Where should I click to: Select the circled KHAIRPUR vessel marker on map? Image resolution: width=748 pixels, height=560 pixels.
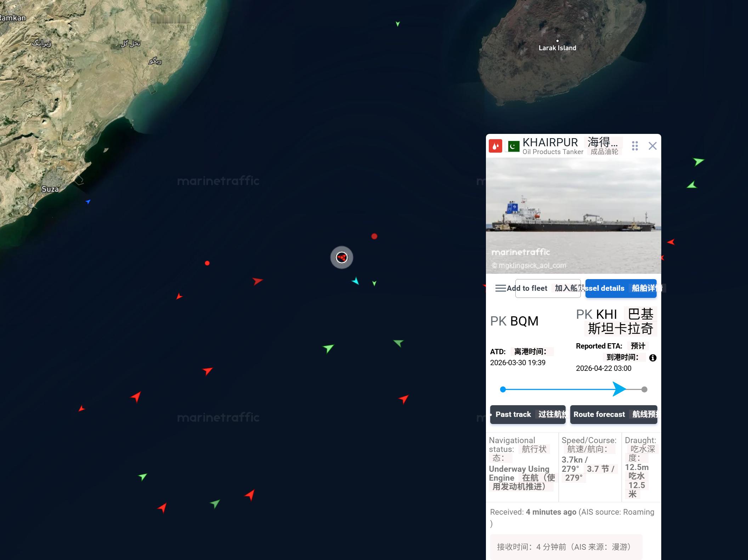click(x=342, y=258)
